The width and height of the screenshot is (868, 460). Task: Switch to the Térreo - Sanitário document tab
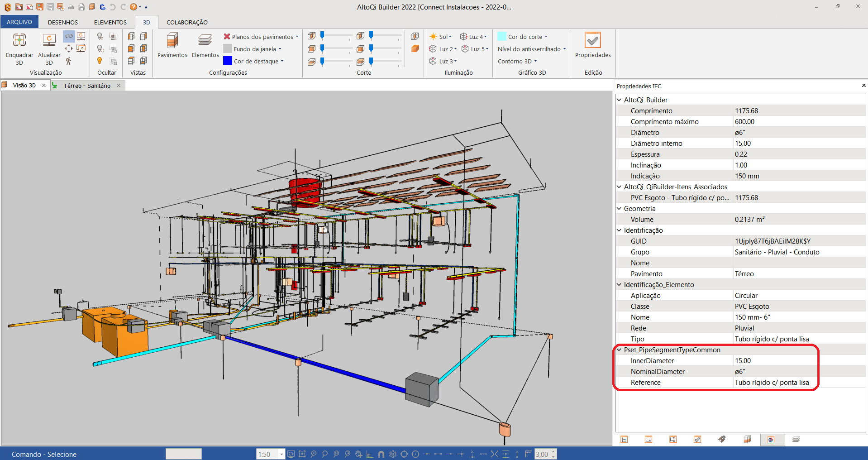point(86,86)
